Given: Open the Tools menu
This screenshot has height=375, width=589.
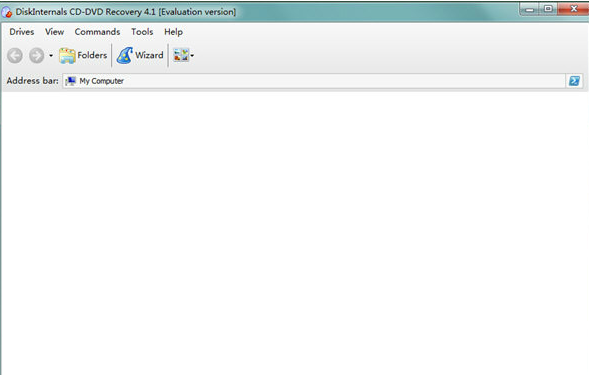Looking at the screenshot, I should (x=142, y=32).
